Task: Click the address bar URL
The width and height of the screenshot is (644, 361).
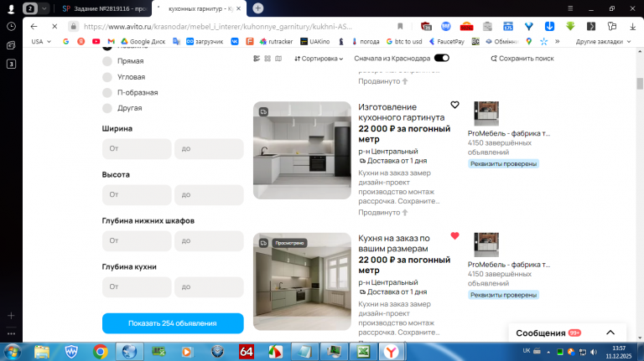Action: (x=218, y=26)
